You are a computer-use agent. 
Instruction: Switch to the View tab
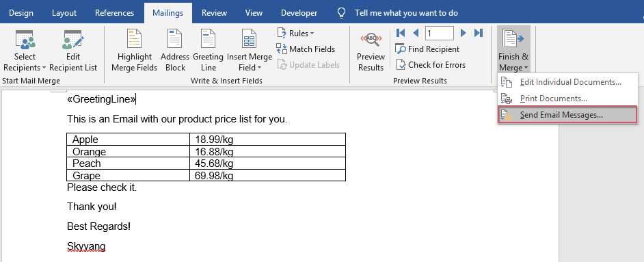pos(254,13)
